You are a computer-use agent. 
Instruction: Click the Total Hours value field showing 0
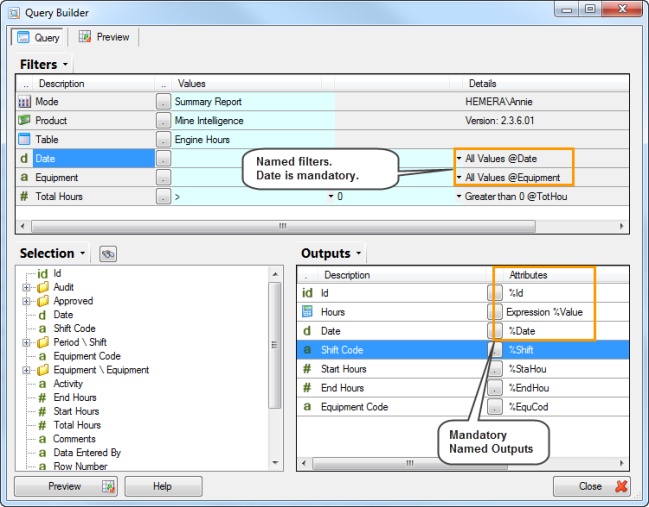coord(394,196)
